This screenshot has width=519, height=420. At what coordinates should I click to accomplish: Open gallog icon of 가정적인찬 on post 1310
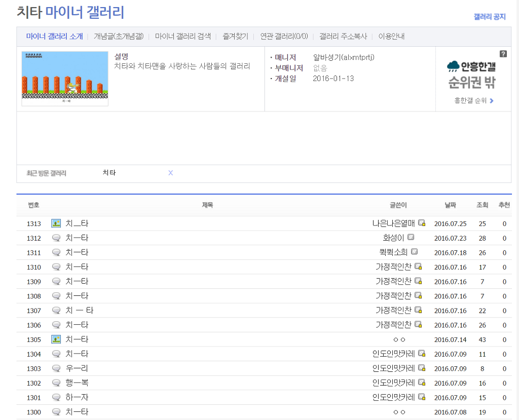(x=418, y=266)
